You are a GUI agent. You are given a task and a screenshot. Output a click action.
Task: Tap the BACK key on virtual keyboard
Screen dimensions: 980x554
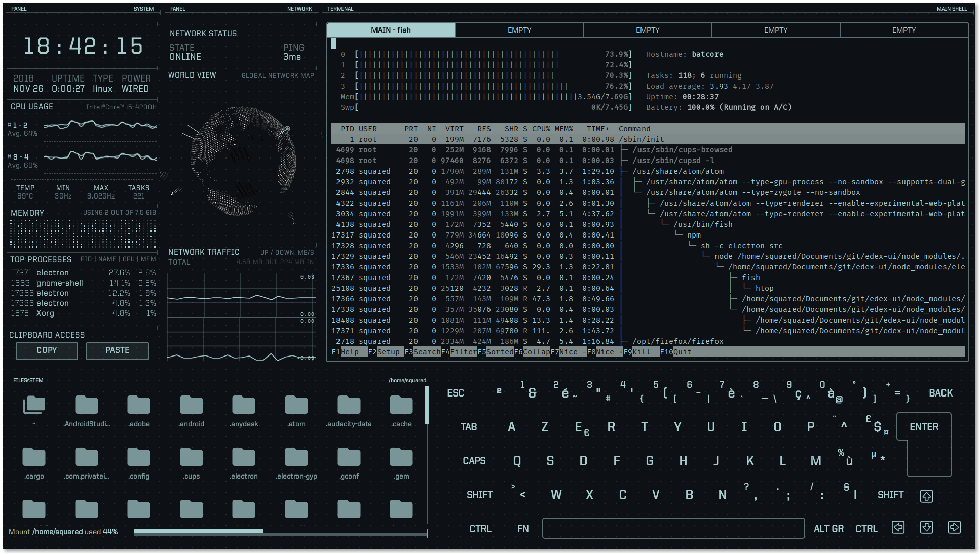(940, 393)
